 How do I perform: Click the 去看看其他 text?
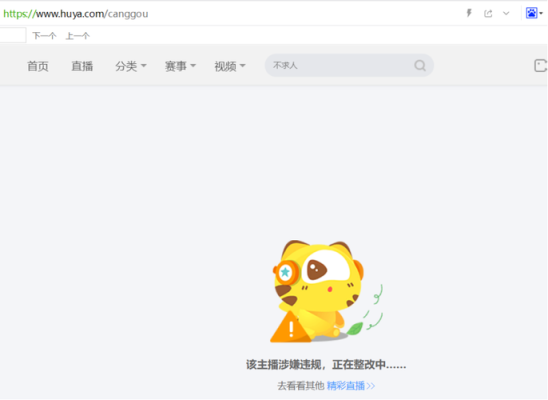coord(301,386)
